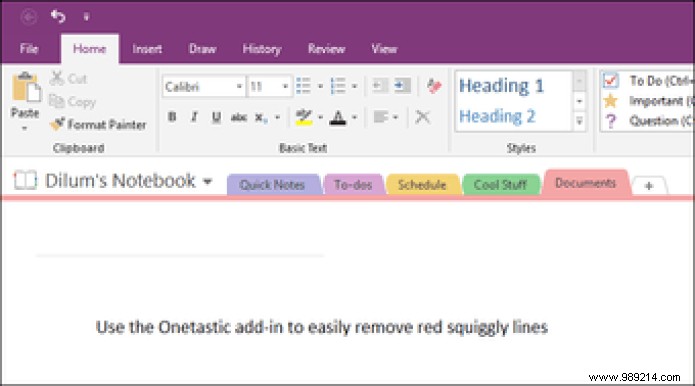The width and height of the screenshot is (695, 386).
Task: Click the Back arrow in title bar
Action: (29, 17)
